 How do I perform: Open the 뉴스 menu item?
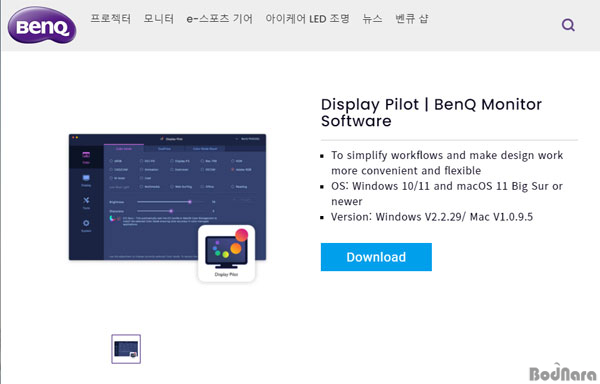coord(372,18)
